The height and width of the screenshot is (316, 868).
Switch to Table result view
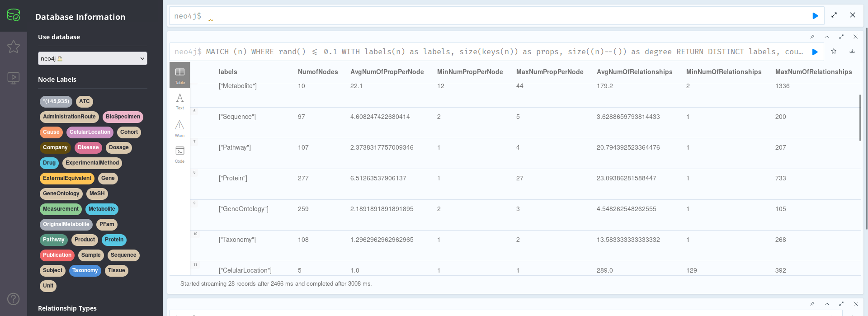click(x=180, y=75)
